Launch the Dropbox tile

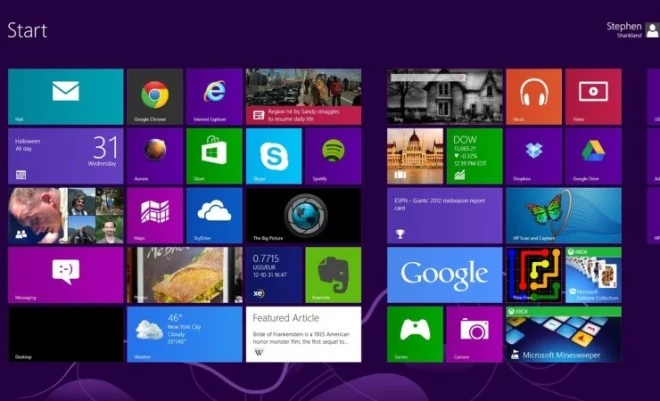click(534, 156)
